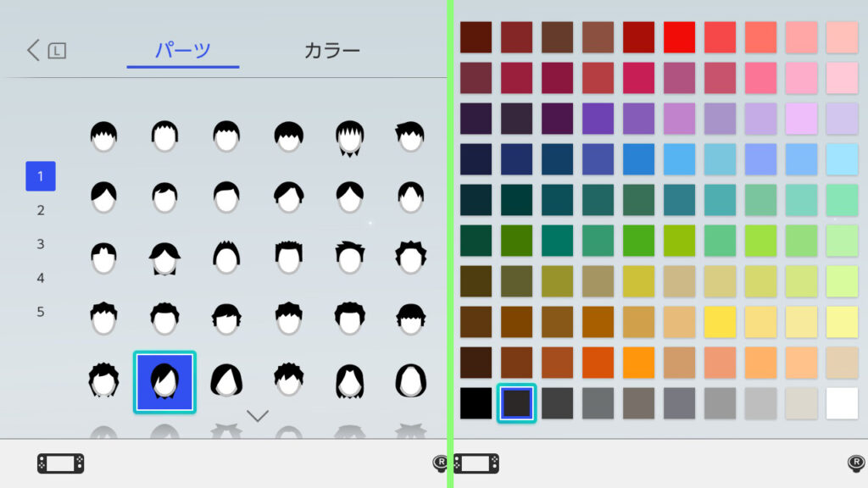The image size is (868, 488).
Task: Switch to the パーツ tab
Action: coord(183,50)
